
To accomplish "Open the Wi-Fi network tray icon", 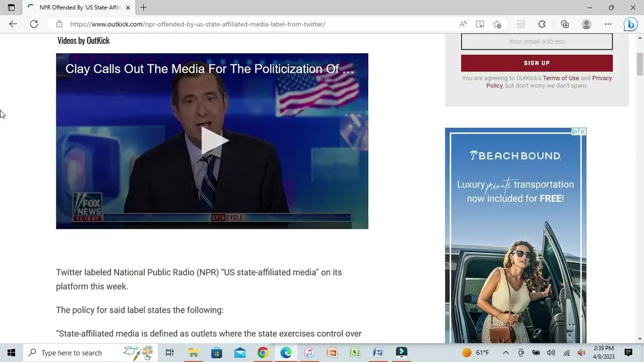I will click(x=567, y=352).
